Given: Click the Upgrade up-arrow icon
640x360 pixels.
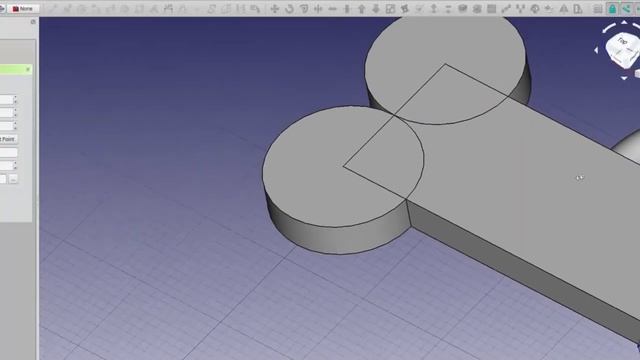Looking at the screenshot, I should click(x=361, y=9).
